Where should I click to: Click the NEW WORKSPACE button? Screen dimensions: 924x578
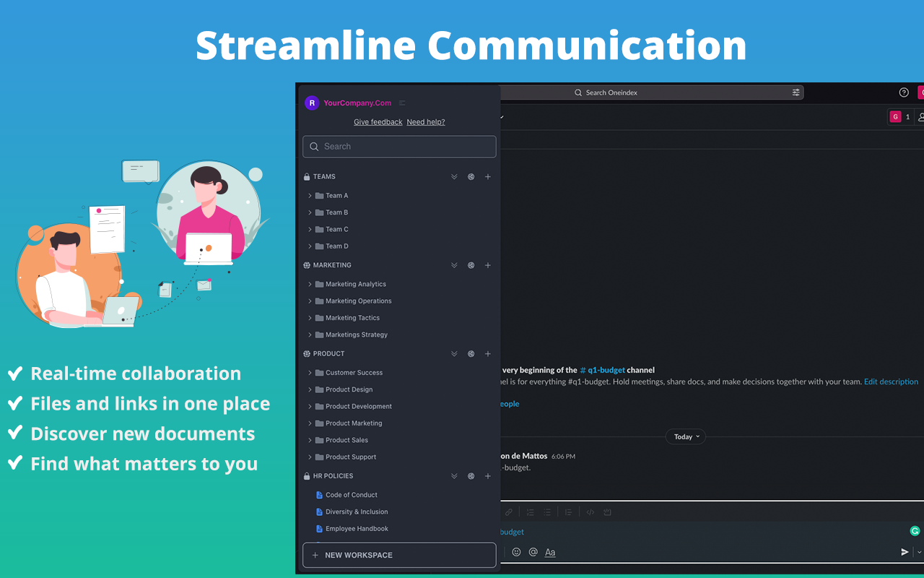[x=399, y=555]
